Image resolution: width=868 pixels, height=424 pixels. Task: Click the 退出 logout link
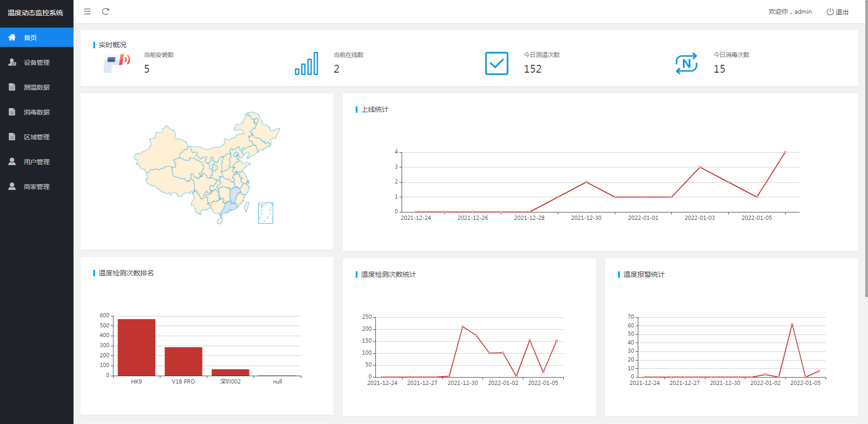842,12
